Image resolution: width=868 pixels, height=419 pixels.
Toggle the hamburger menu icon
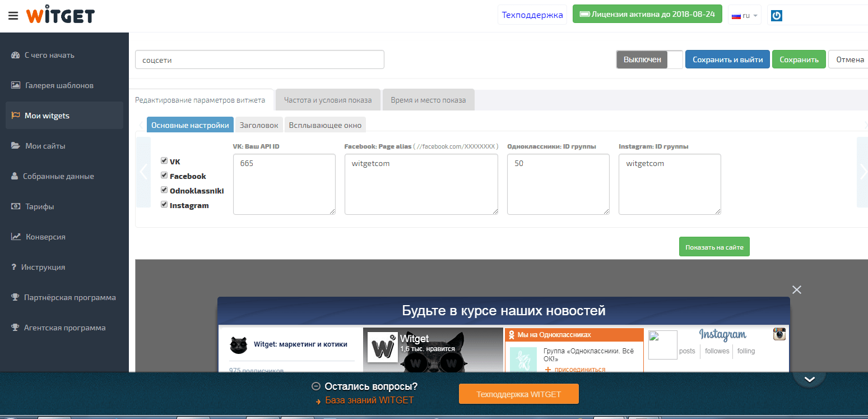[x=13, y=16]
